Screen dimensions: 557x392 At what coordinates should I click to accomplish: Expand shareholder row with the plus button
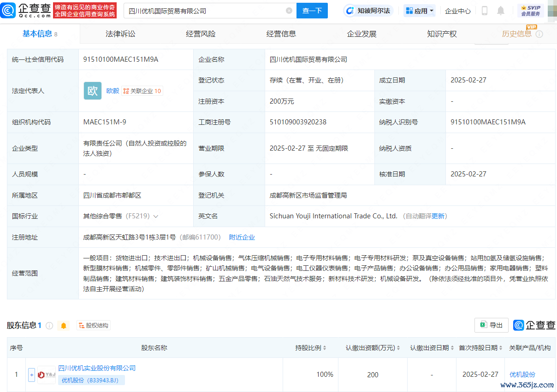point(31,375)
